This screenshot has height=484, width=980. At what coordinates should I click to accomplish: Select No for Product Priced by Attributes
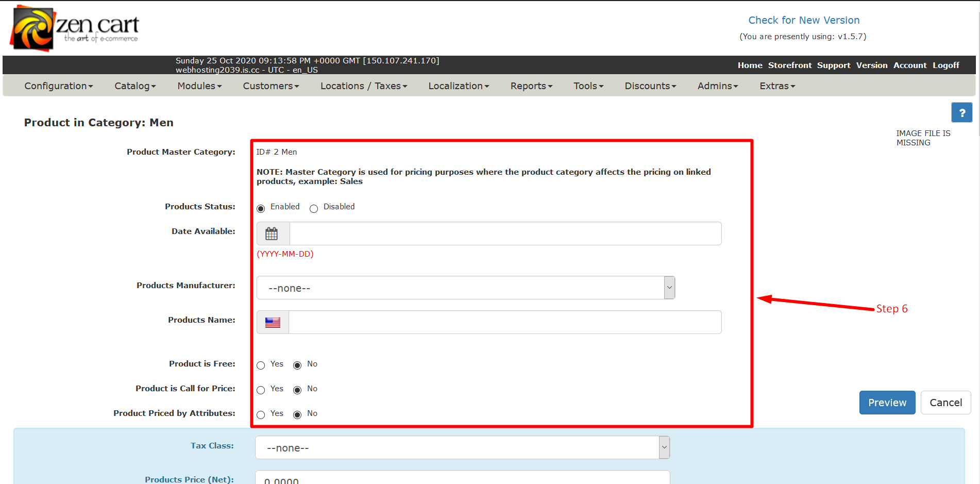(x=297, y=415)
